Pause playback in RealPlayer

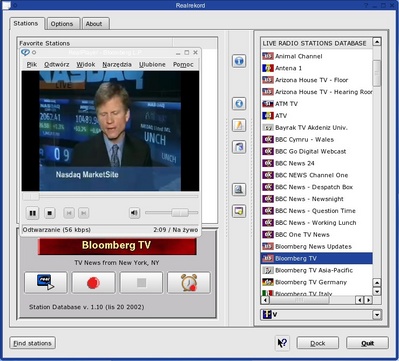(x=32, y=213)
